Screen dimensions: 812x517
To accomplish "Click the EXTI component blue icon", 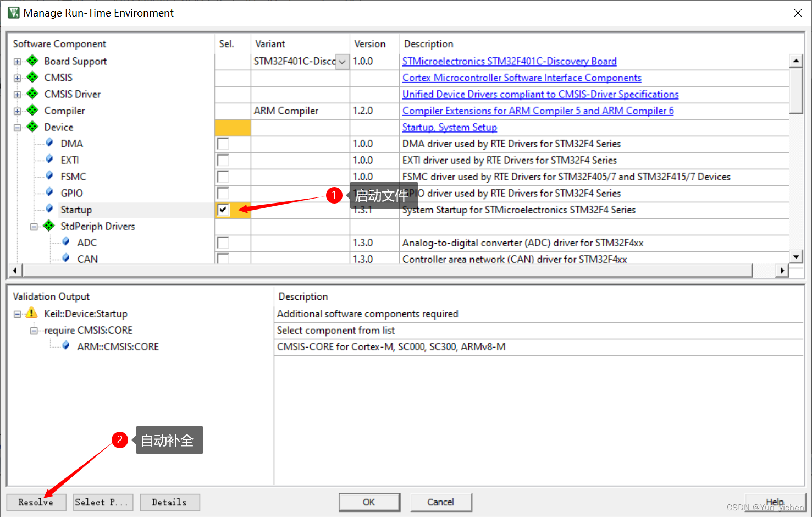I will coord(49,159).
